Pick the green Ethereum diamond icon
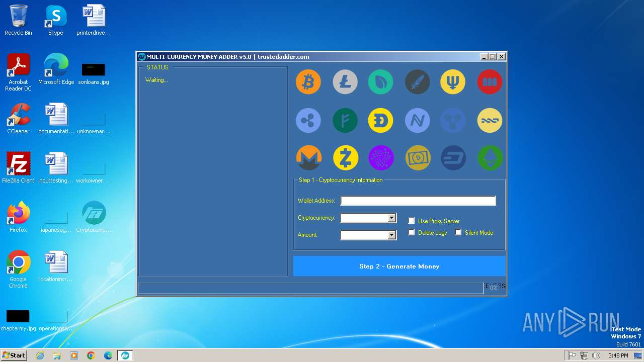The image size is (644, 362). [x=491, y=158]
